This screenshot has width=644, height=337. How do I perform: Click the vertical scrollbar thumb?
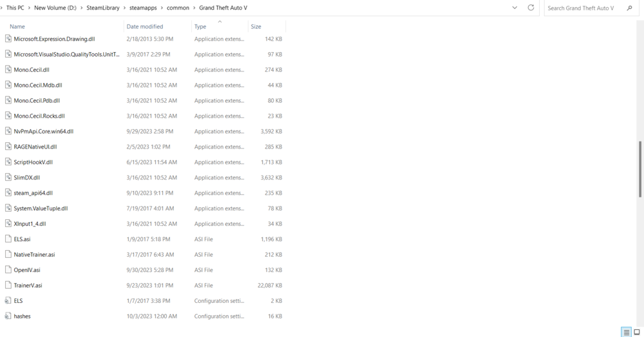coord(640,169)
